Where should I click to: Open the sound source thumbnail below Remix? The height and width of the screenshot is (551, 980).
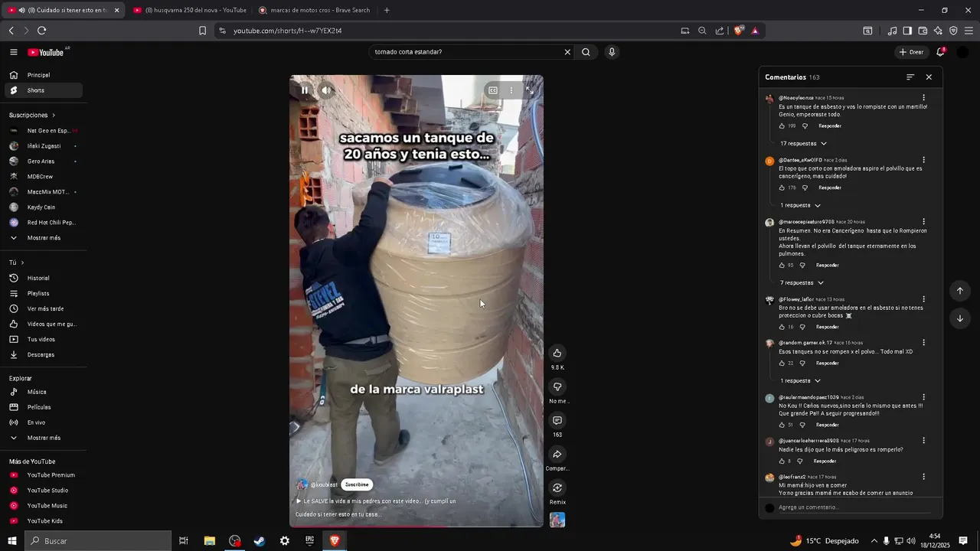tap(557, 520)
